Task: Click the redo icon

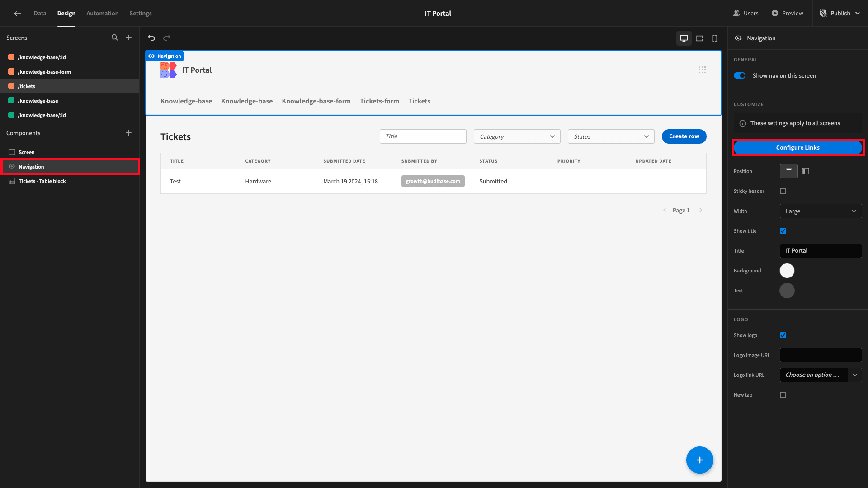Action: (167, 38)
